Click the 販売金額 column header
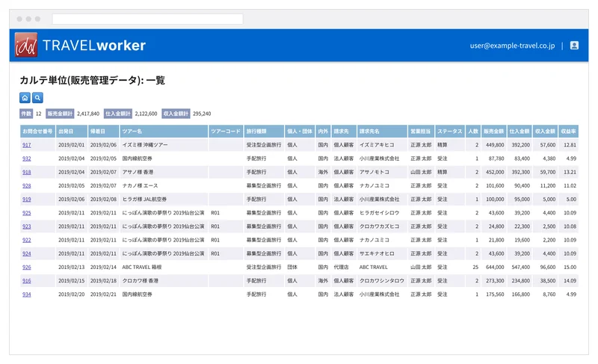The image size is (598, 364). click(x=494, y=131)
